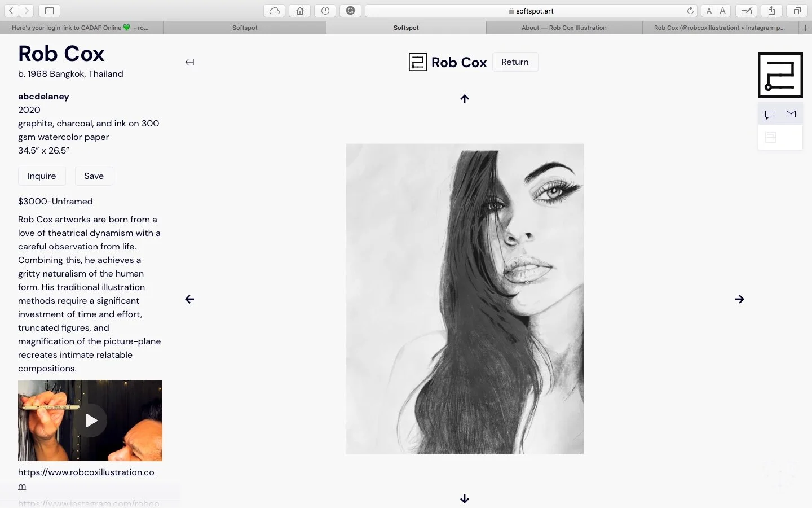Reload the page with the refresh icon
Image resolution: width=812 pixels, height=508 pixels.
(x=690, y=11)
